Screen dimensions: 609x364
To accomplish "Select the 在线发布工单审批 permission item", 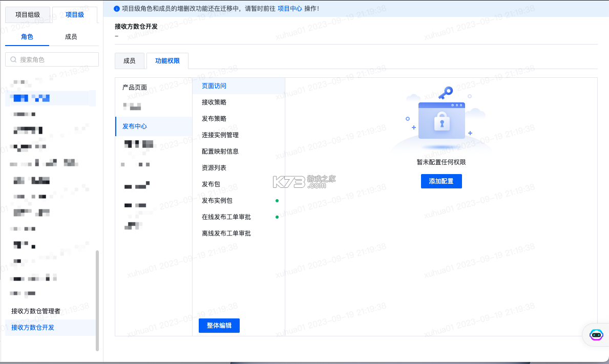I will pos(239,217).
